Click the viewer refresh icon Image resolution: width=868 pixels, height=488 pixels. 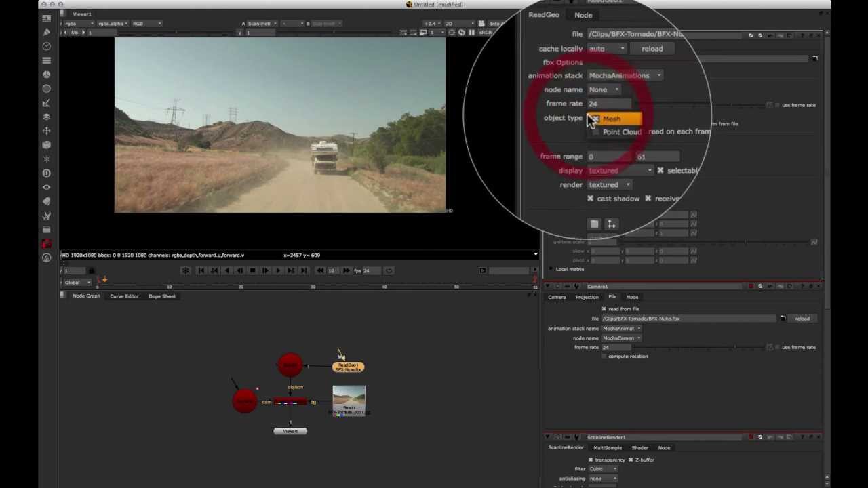pyautogui.click(x=462, y=33)
